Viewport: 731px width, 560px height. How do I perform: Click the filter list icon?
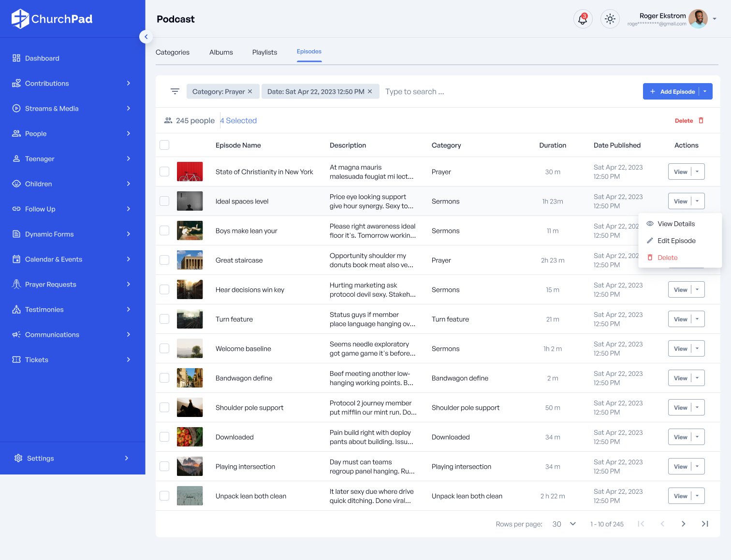pos(175,91)
